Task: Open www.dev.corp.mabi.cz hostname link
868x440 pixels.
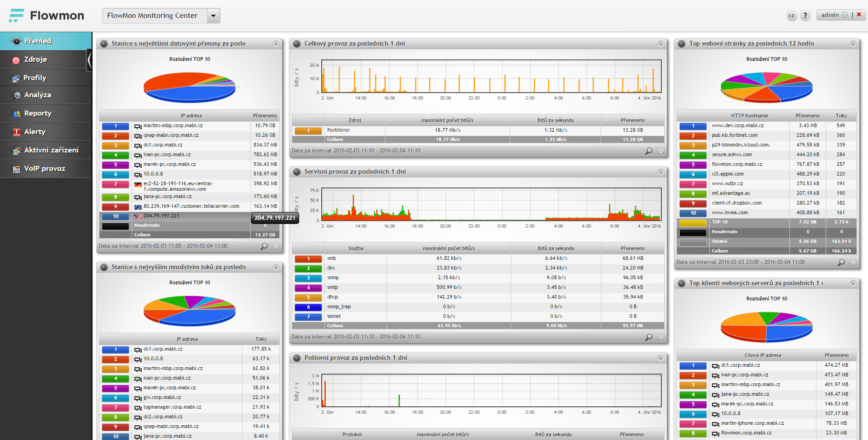Action: click(x=738, y=125)
